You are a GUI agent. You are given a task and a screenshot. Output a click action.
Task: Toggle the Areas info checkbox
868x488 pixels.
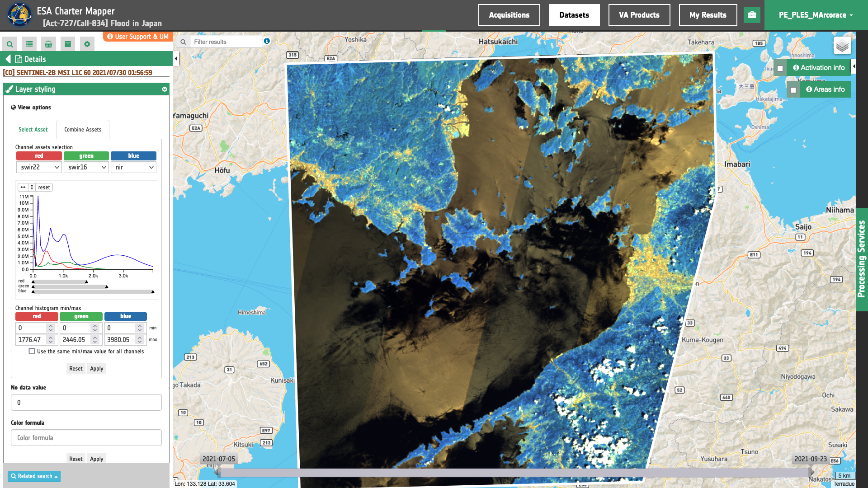793,90
